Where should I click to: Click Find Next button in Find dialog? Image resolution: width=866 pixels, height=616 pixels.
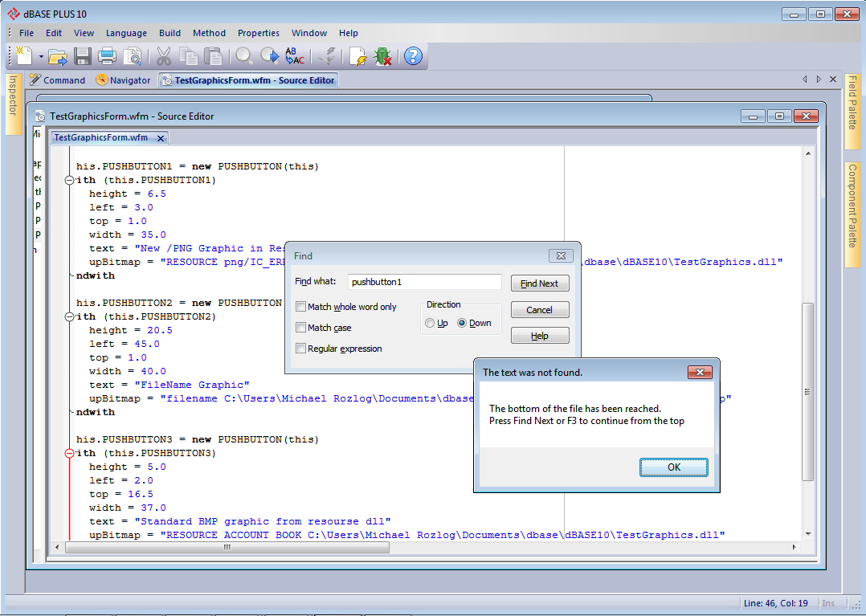pyautogui.click(x=540, y=284)
